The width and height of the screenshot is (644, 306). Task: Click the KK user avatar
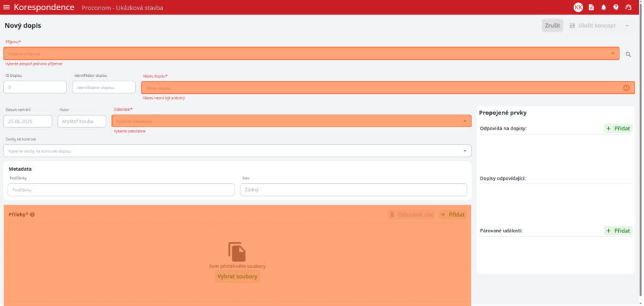(x=578, y=7)
